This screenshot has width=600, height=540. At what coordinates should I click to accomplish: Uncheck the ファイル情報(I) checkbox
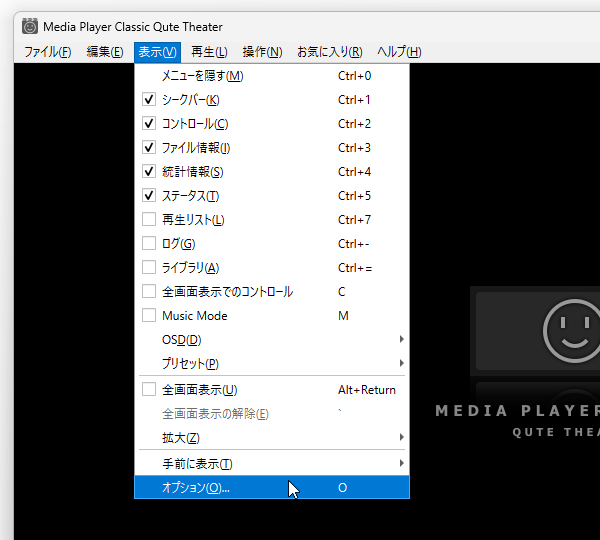pos(148,148)
